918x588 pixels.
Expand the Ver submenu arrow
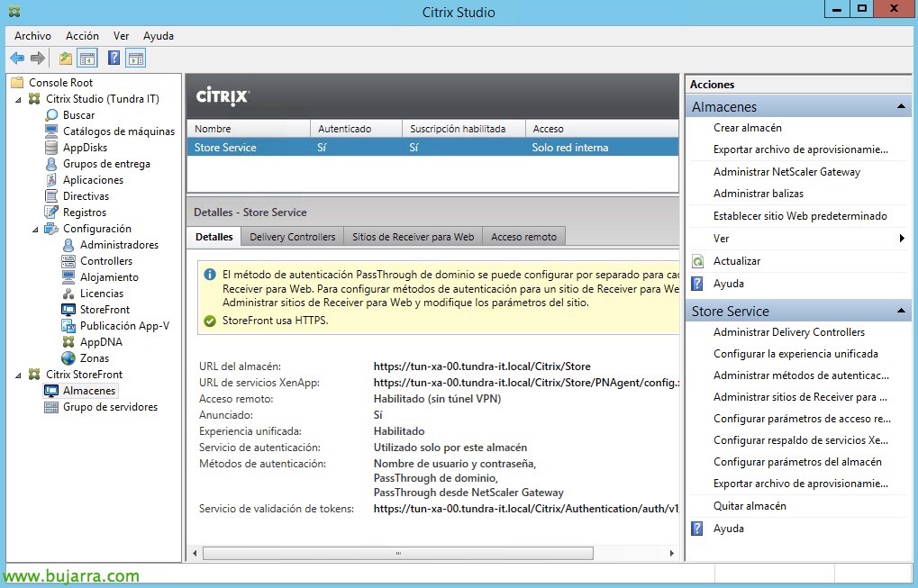coord(902,238)
